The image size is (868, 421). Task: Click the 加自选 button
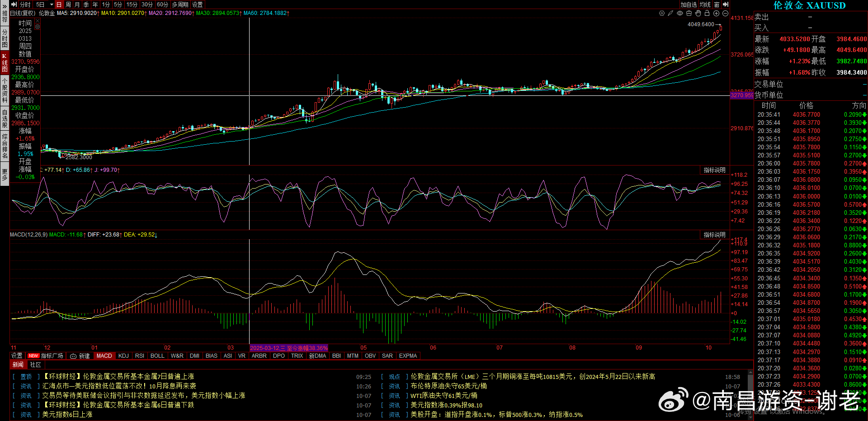[x=689, y=5]
